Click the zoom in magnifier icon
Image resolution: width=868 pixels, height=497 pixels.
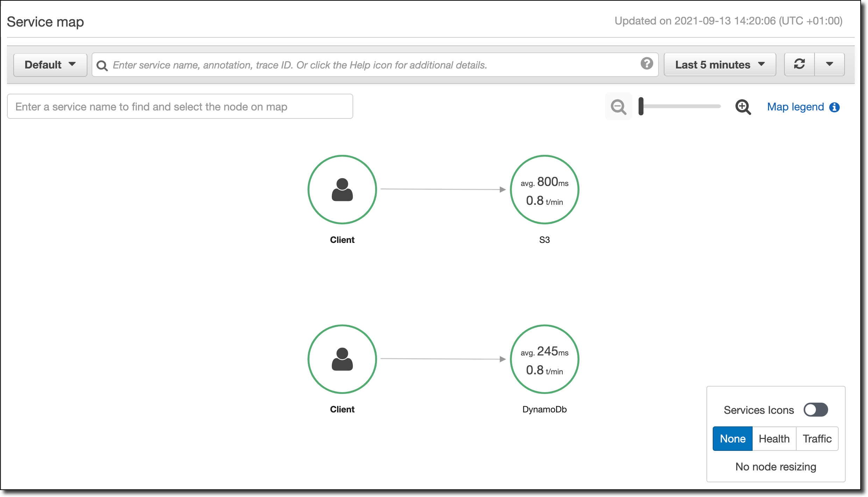pyautogui.click(x=743, y=107)
